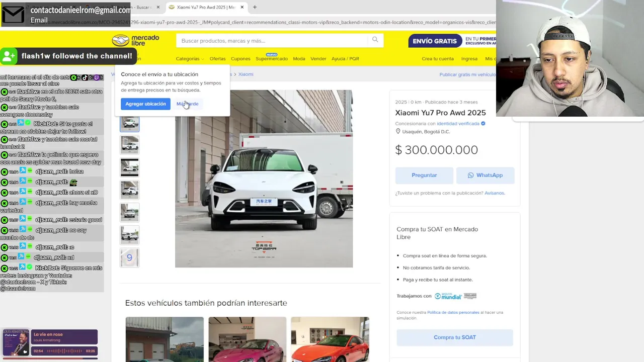This screenshot has width=644, height=362.
Task: Click the email envelope icon in overlay
Action: click(x=13, y=15)
